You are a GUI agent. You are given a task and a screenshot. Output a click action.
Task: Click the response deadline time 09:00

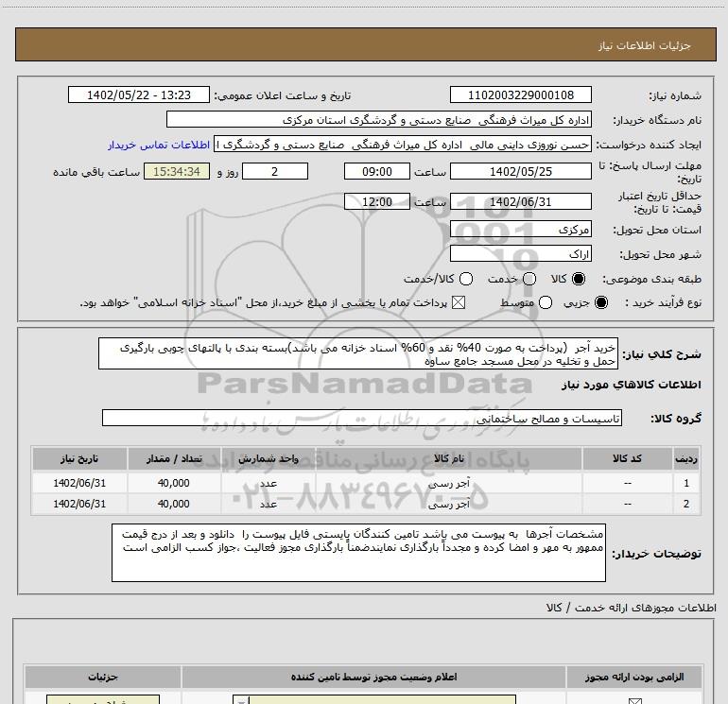(x=377, y=172)
